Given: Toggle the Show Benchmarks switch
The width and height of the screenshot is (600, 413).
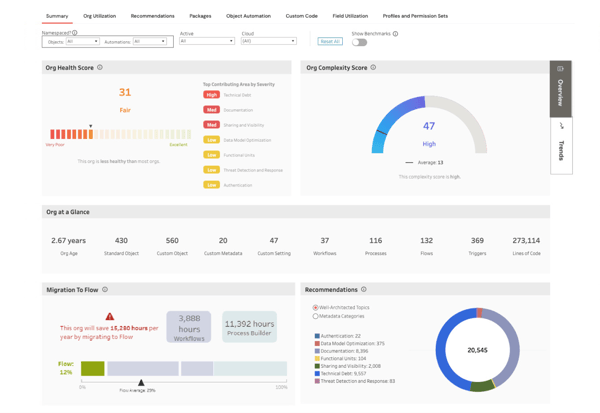Looking at the screenshot, I should [x=359, y=42].
